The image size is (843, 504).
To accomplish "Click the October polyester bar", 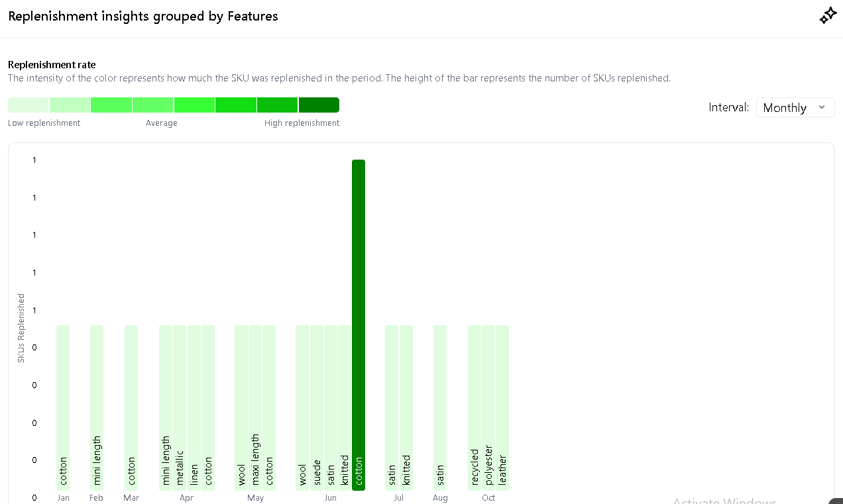I will tap(488, 407).
